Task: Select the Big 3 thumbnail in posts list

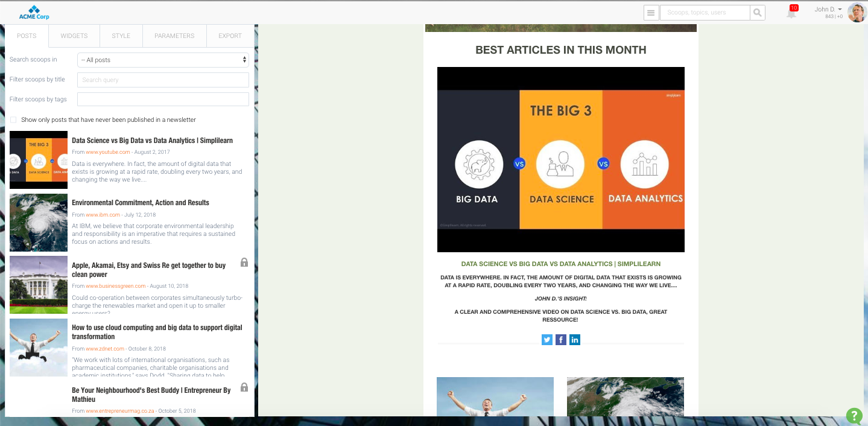Action: [39, 160]
